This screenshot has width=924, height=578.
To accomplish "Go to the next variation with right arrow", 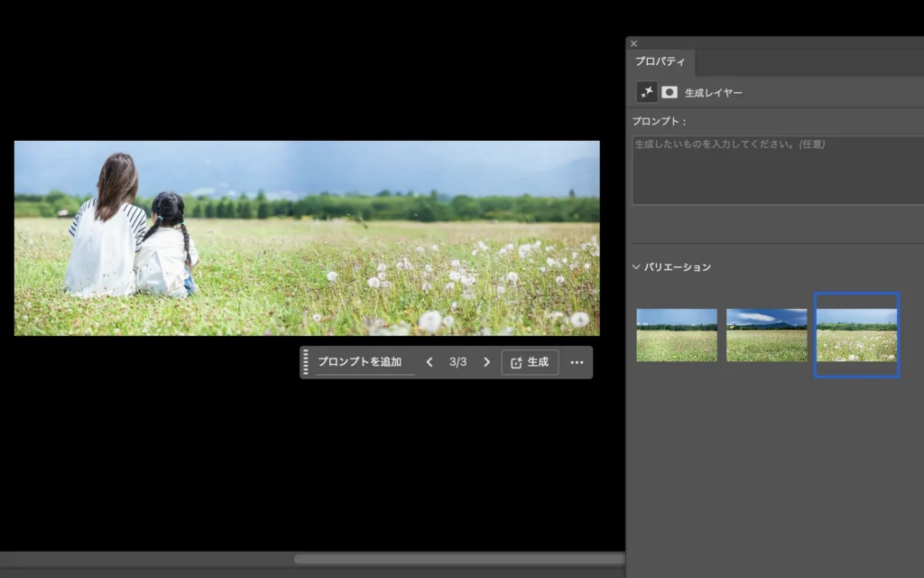I will 487,362.
